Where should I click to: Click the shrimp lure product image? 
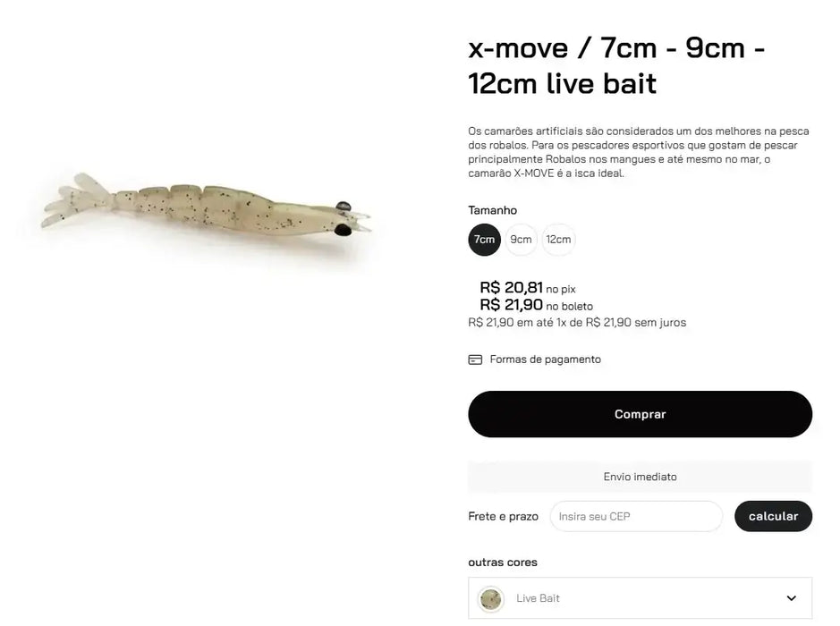click(208, 209)
